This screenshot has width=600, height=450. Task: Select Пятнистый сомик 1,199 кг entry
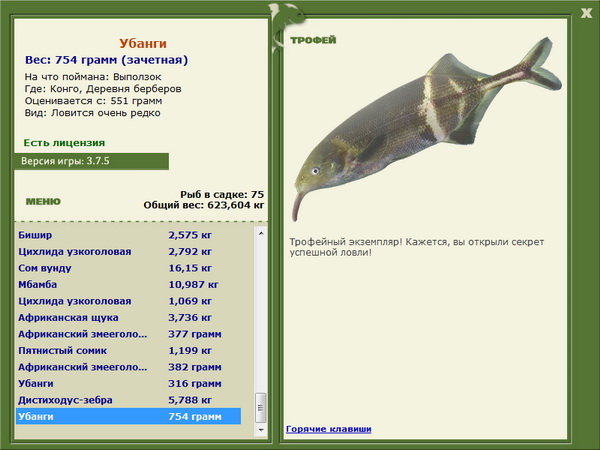tap(129, 350)
